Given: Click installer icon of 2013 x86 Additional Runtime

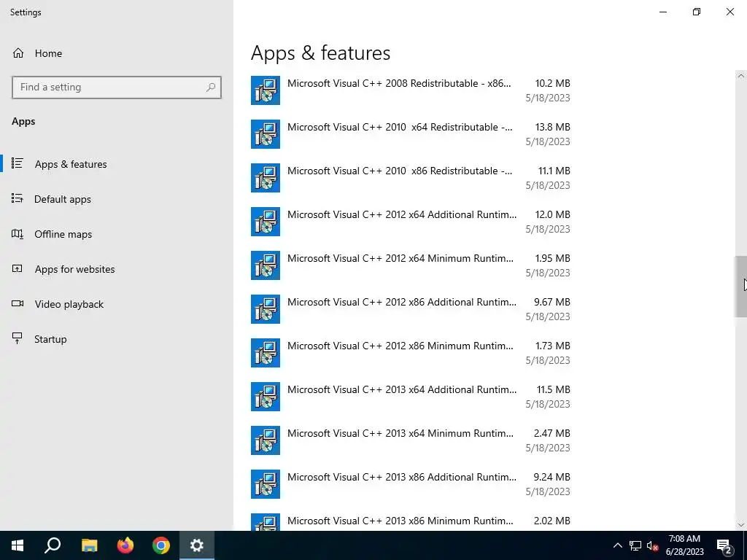Looking at the screenshot, I should [x=266, y=484].
